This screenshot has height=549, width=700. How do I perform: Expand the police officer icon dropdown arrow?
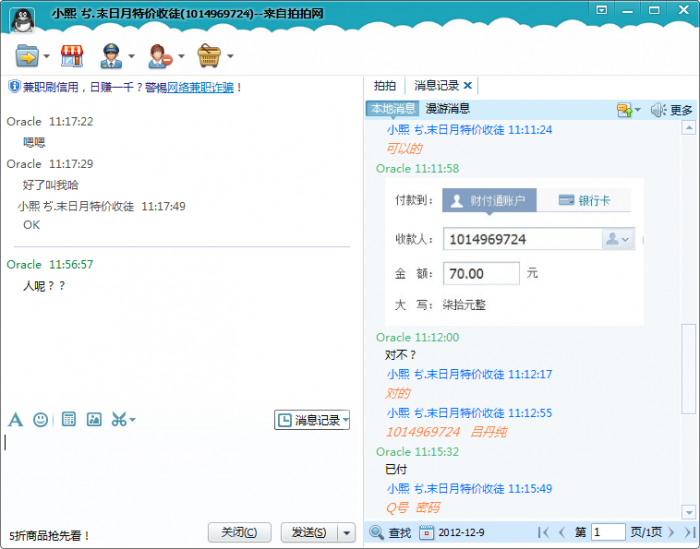[x=131, y=56]
